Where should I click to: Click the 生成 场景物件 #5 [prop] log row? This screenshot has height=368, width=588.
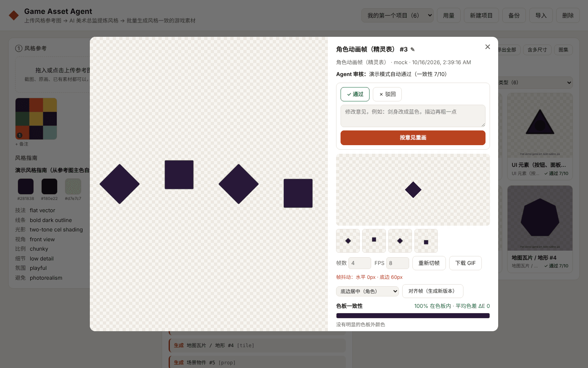[257, 362]
